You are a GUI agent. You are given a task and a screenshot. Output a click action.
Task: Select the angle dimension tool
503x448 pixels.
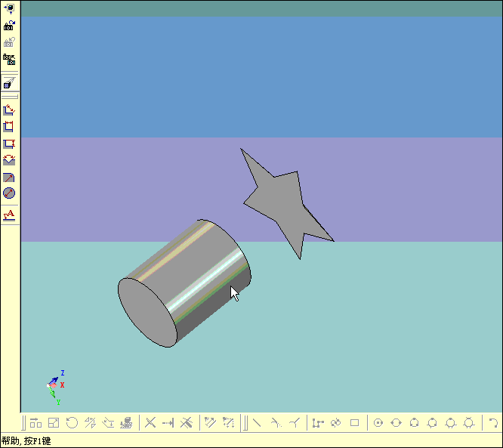(9, 160)
